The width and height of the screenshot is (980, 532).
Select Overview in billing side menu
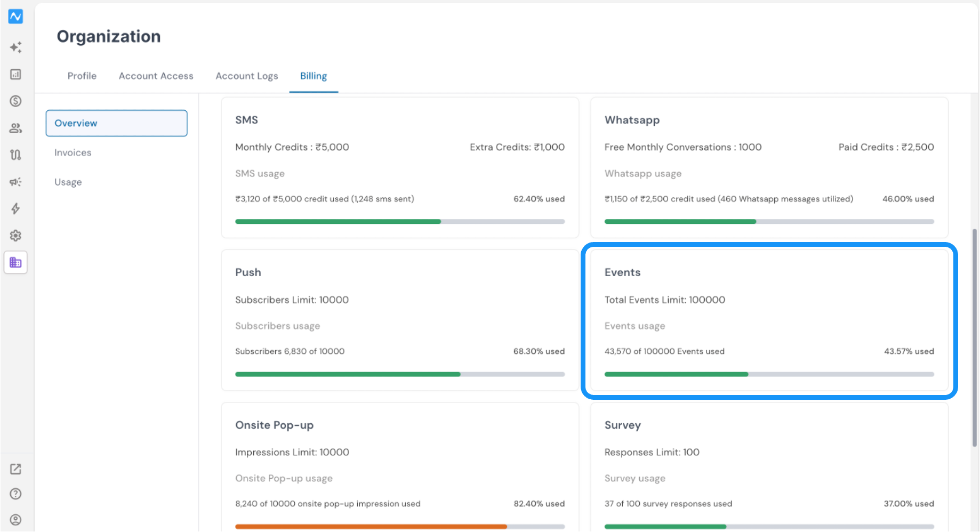(116, 123)
